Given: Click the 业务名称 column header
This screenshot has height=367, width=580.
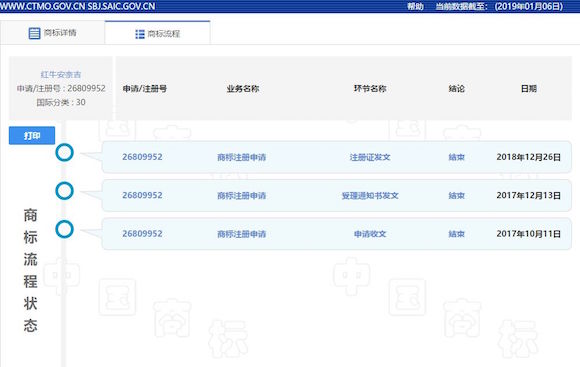Looking at the screenshot, I should [x=243, y=89].
